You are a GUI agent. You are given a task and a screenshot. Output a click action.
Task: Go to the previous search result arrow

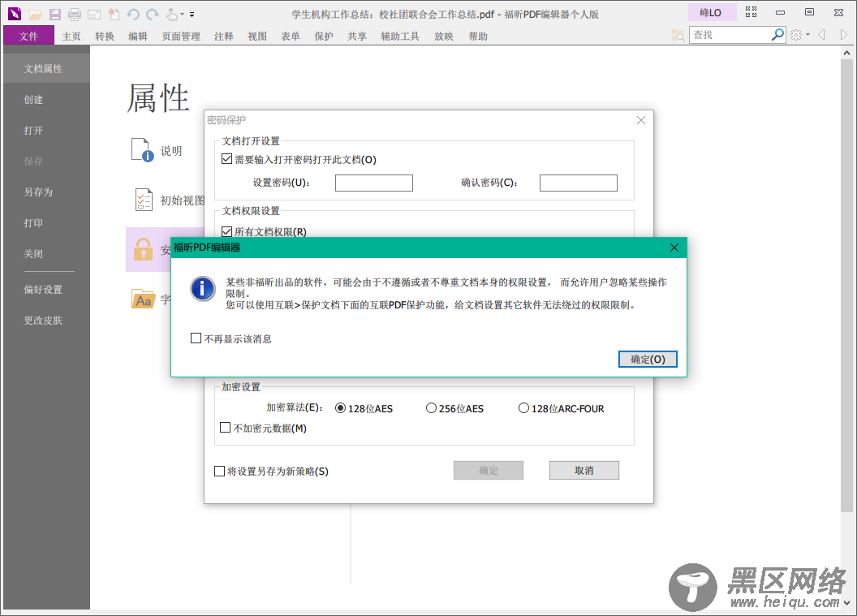(x=821, y=34)
